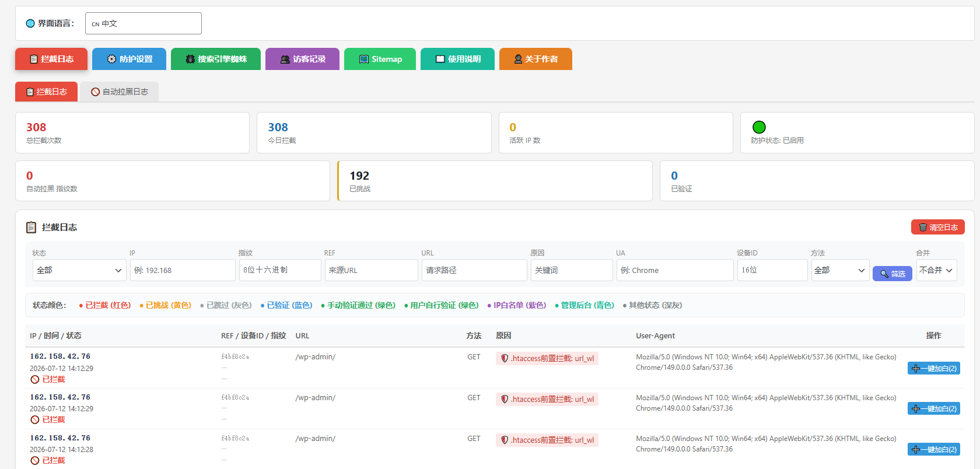Clear all logs with 清空日志 button
The image size is (980, 469).
click(938, 227)
